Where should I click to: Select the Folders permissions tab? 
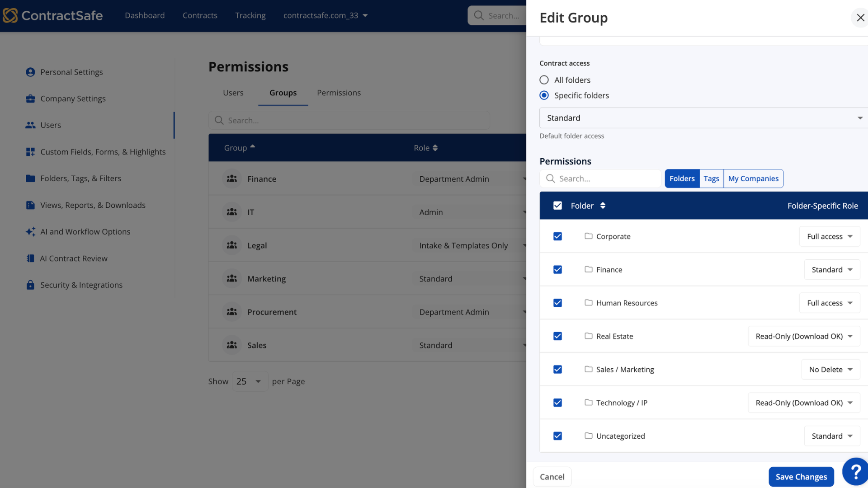coord(682,178)
